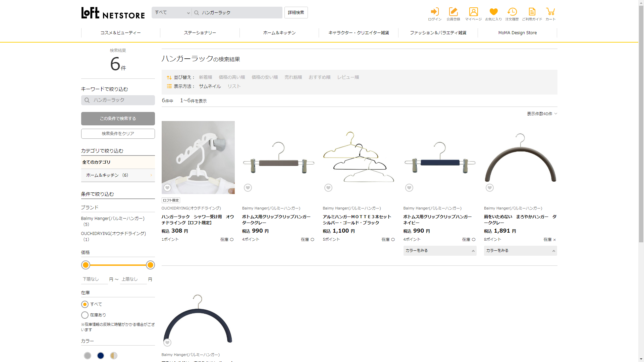Click the keyword filter input field
This screenshot has width=644, height=362.
pos(121,100)
